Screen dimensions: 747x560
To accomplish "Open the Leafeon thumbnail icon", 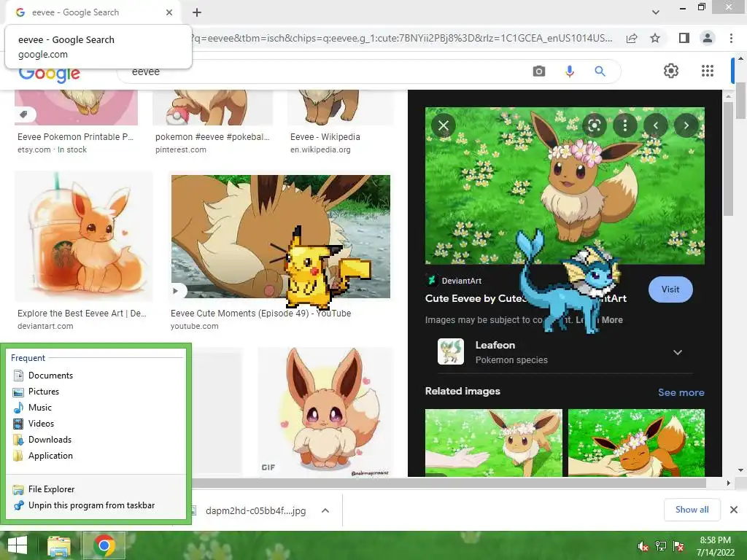I will pyautogui.click(x=451, y=351).
